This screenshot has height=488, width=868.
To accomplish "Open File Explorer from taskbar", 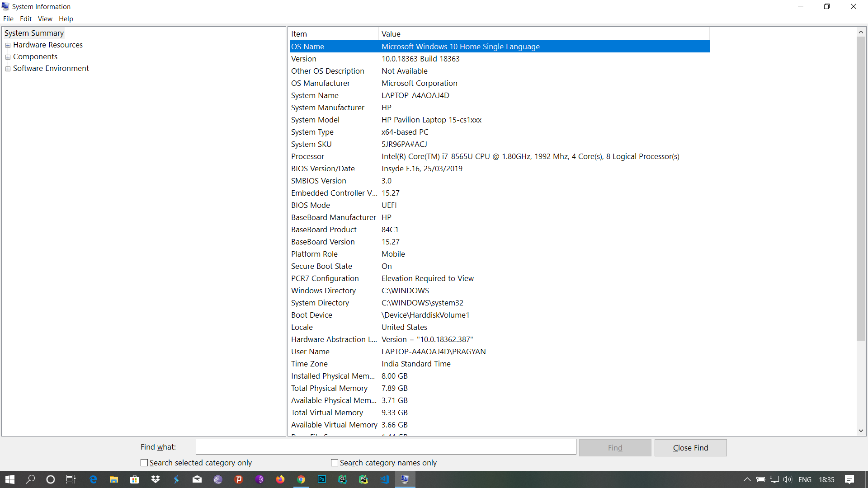I will (114, 479).
